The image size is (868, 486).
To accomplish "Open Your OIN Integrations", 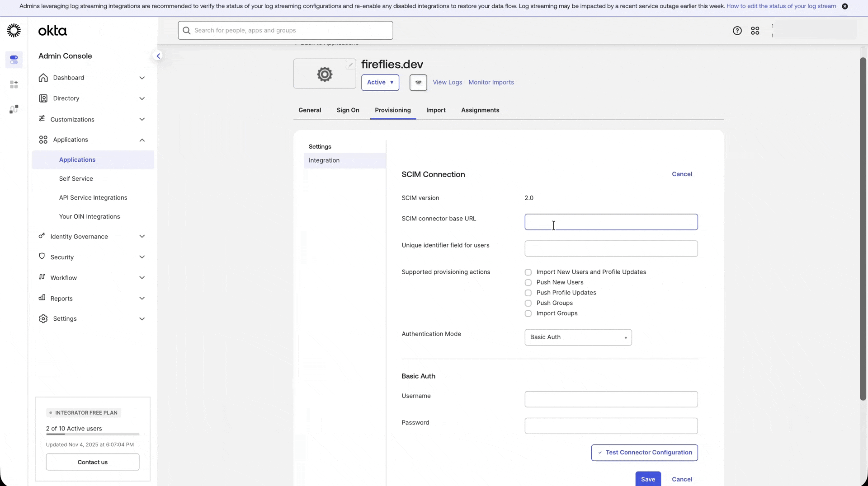I will coord(90,217).
